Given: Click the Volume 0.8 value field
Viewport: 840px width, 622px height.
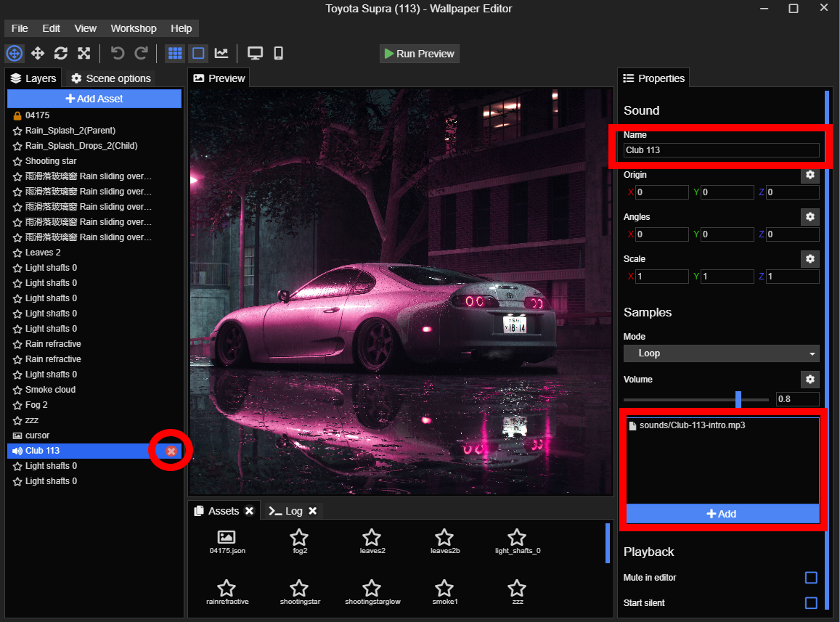Looking at the screenshot, I should point(798,399).
